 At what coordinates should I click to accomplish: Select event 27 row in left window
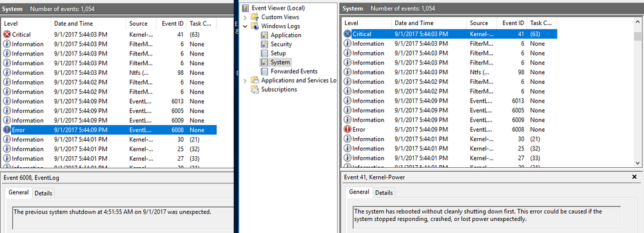[x=109, y=158]
